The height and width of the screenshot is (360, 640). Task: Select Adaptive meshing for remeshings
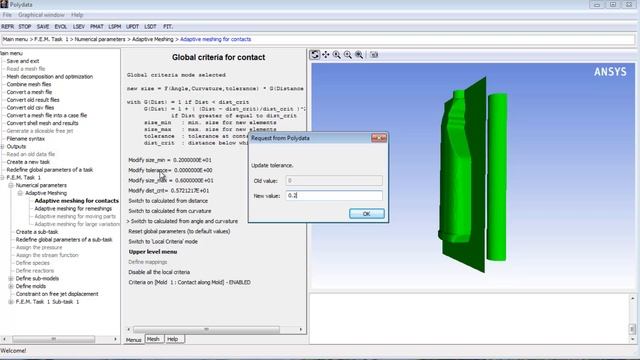pyautogui.click(x=73, y=209)
